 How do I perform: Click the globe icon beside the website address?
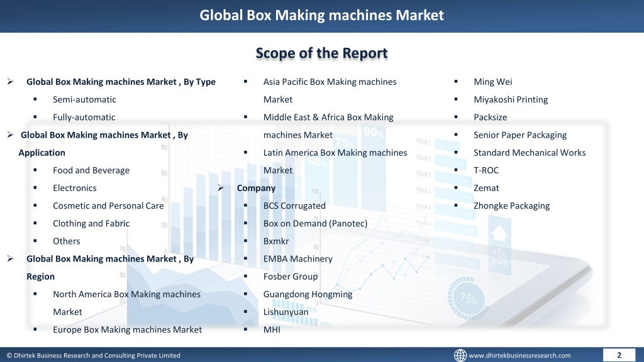click(x=460, y=355)
